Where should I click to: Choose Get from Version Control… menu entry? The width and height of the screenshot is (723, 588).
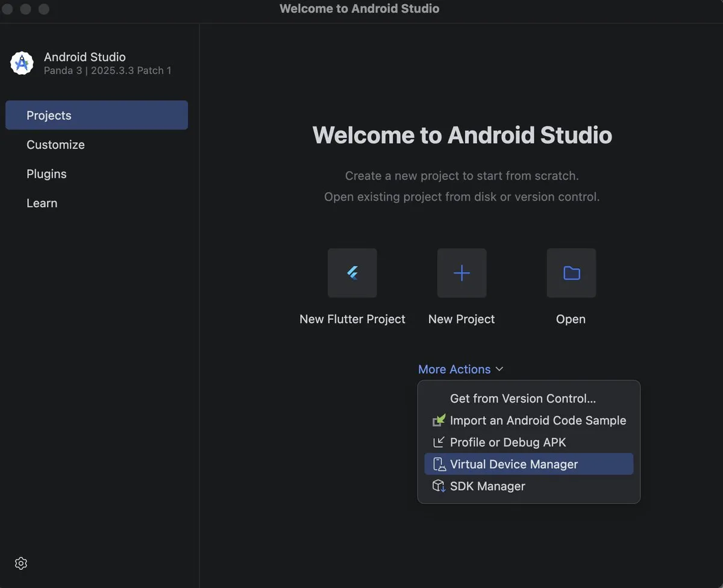[x=528, y=399]
